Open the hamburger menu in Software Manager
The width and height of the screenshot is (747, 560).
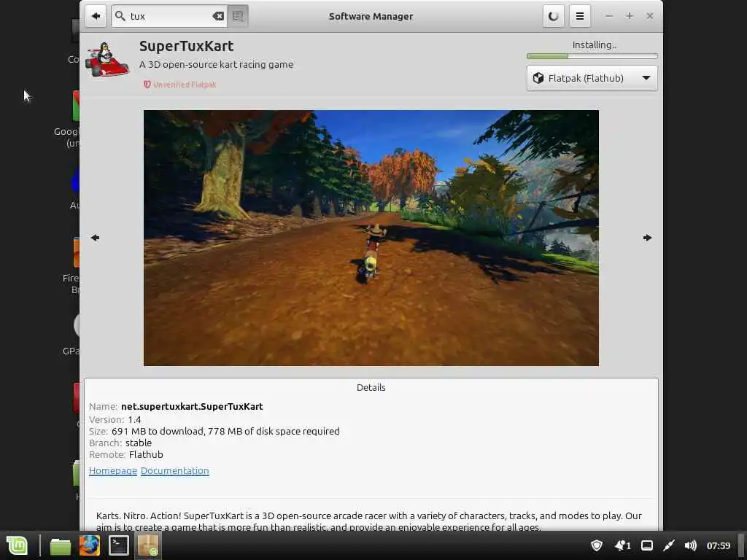(x=579, y=16)
